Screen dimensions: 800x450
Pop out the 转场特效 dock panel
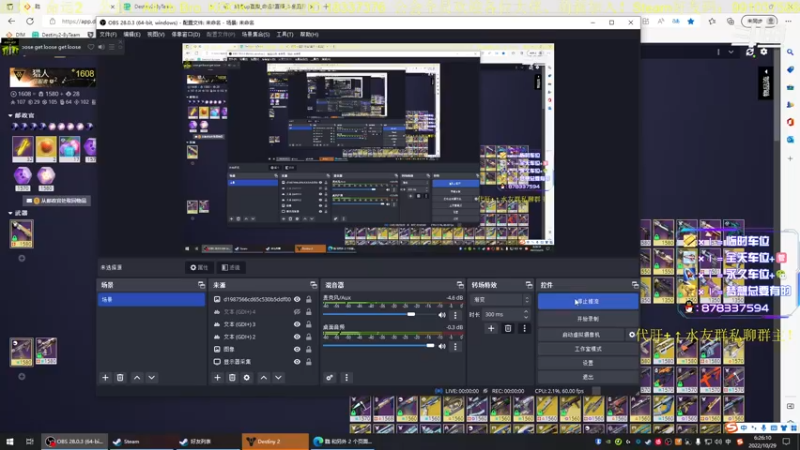pyautogui.click(x=529, y=285)
